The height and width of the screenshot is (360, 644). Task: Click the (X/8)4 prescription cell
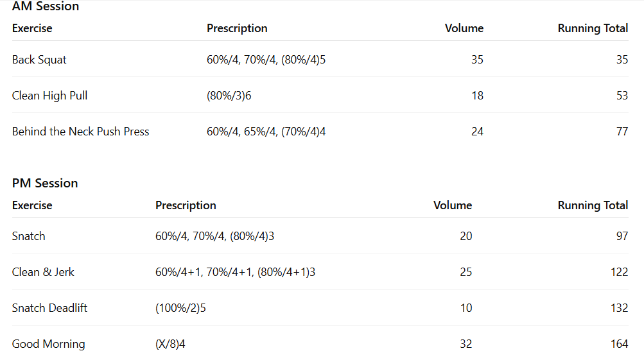pyautogui.click(x=170, y=344)
